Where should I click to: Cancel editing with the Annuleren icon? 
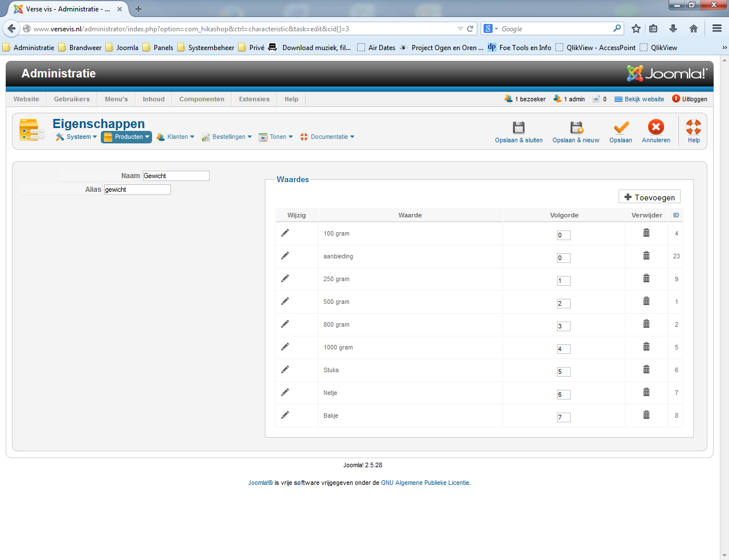[656, 127]
